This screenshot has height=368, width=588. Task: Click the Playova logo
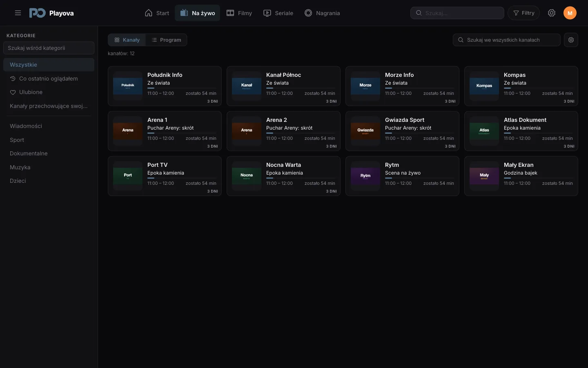tap(51, 13)
